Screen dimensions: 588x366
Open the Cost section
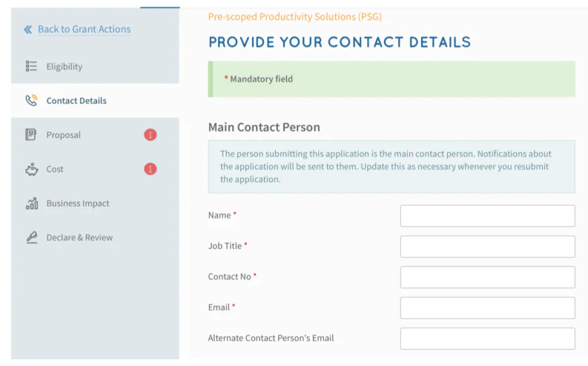[95, 169]
